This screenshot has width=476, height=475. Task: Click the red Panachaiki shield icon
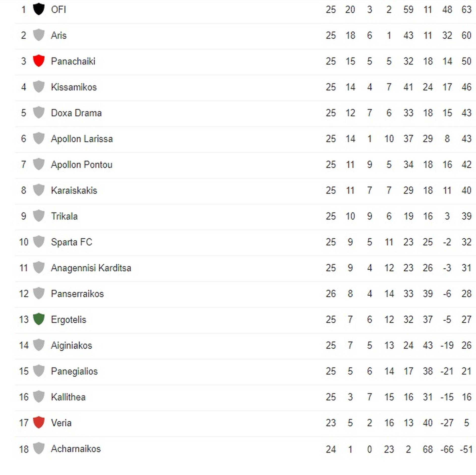click(x=39, y=61)
